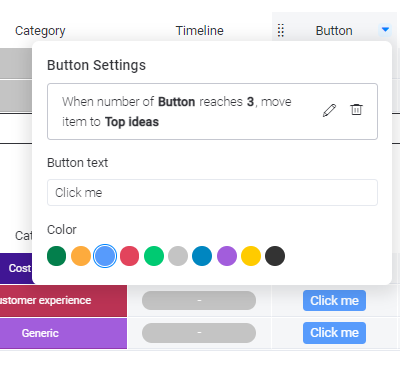Image resolution: width=400 pixels, height=370 pixels.
Task: Click the Generic row Click me button
Action: point(334,333)
